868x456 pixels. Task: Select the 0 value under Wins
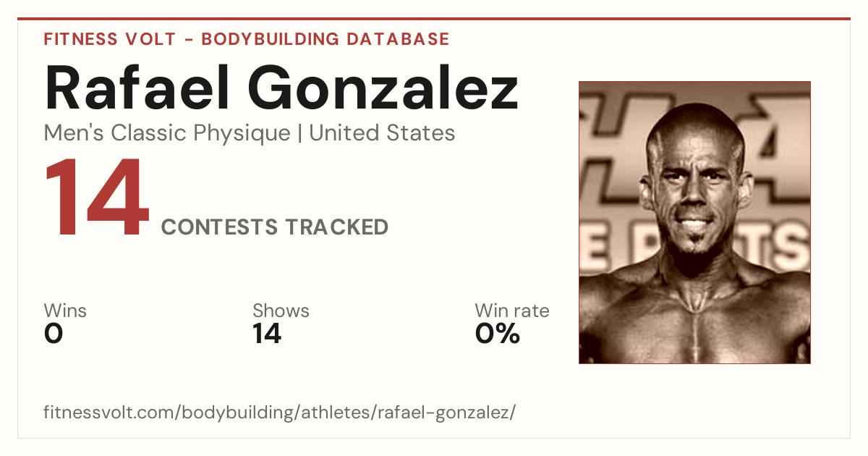pos(54,334)
